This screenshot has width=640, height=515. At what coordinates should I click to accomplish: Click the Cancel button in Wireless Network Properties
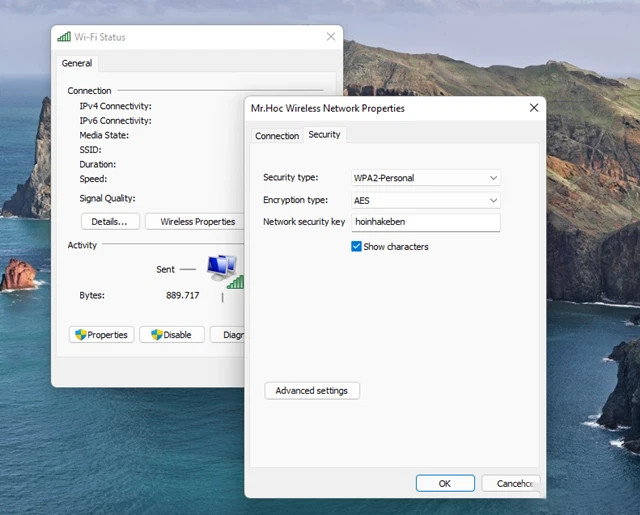pyautogui.click(x=511, y=484)
